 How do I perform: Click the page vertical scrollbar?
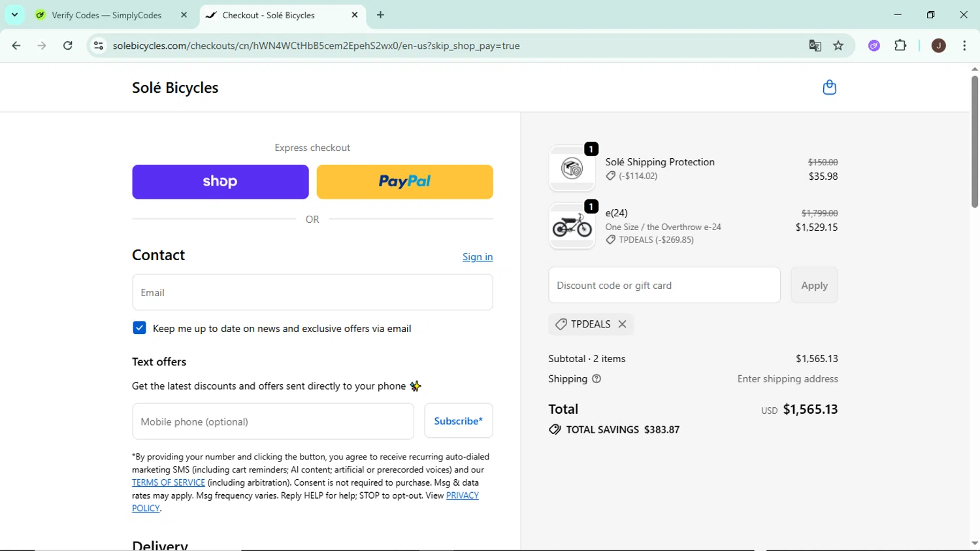tap(974, 142)
